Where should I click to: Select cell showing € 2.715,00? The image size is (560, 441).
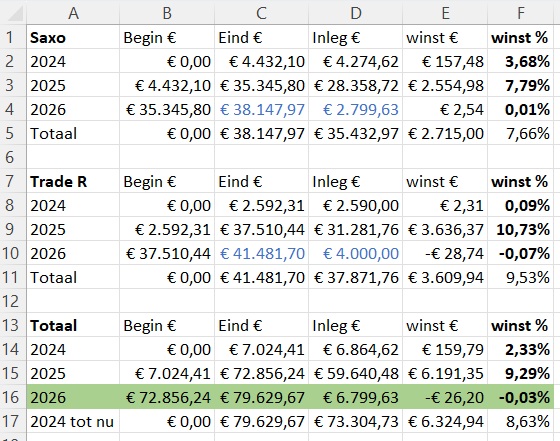pos(445,133)
